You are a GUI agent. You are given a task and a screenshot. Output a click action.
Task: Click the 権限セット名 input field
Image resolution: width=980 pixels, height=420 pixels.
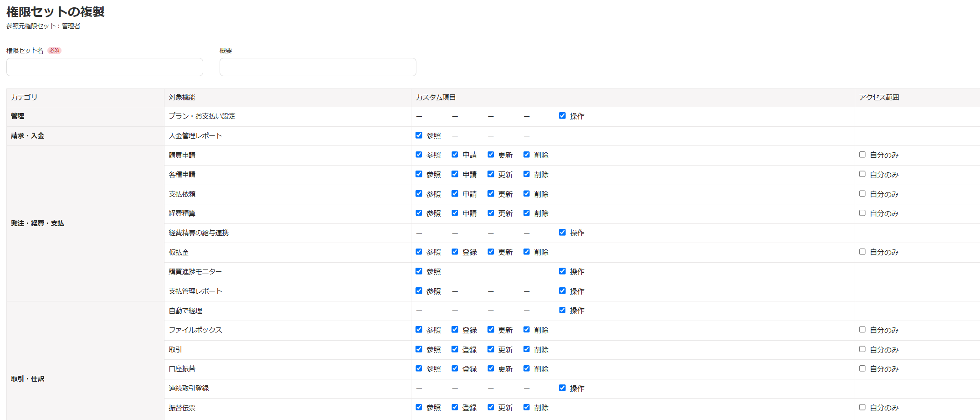point(105,67)
